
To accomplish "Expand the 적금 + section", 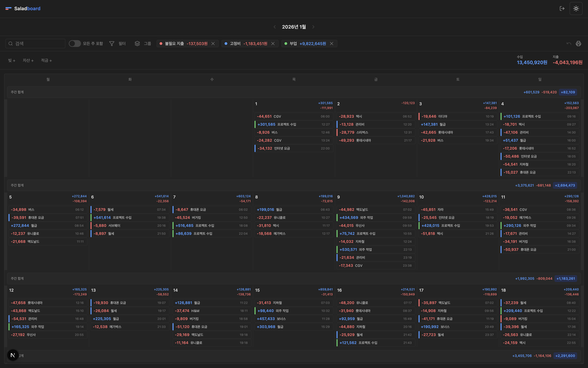I will point(46,60).
